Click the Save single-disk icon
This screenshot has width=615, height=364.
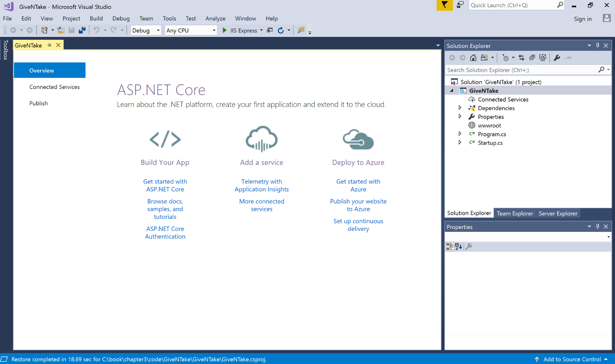coord(72,30)
